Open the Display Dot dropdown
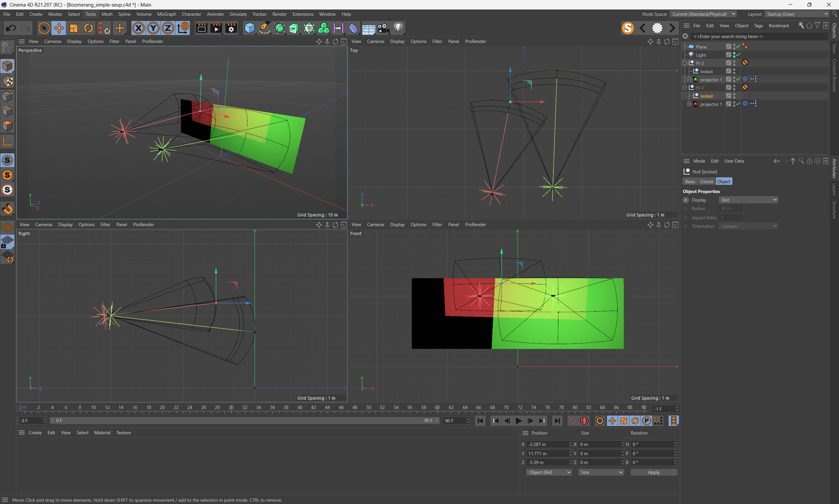 point(748,200)
